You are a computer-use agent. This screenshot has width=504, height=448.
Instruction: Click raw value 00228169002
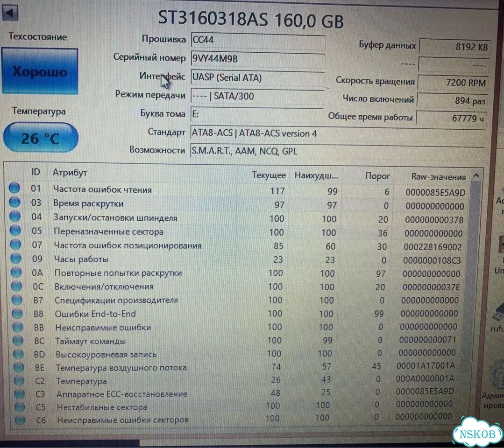pyautogui.click(x=433, y=247)
